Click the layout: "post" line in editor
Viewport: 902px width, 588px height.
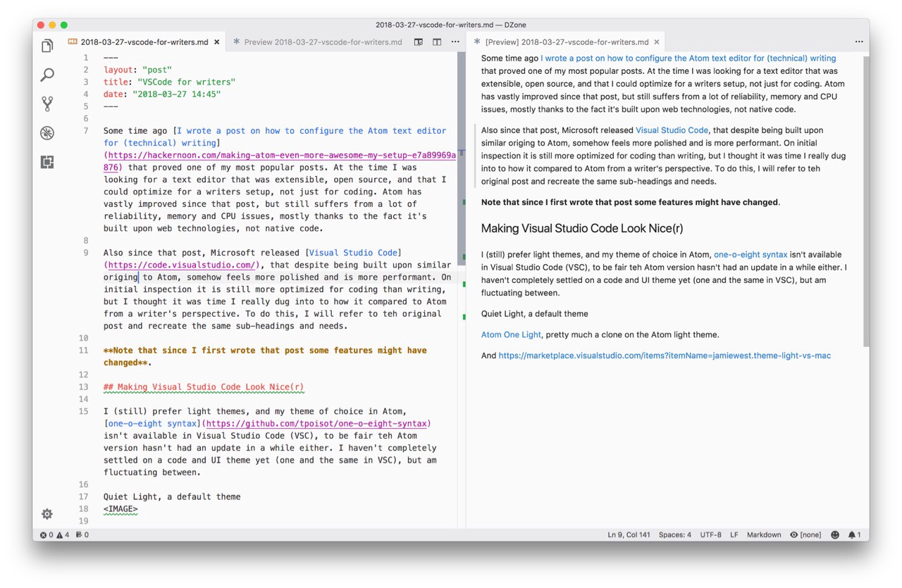[x=137, y=70]
